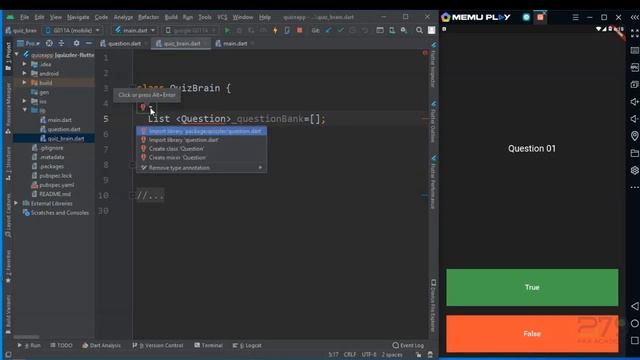Click the red quick-fix lightbulb in editor
Image resolution: width=640 pixels, height=360 pixels.
point(143,107)
